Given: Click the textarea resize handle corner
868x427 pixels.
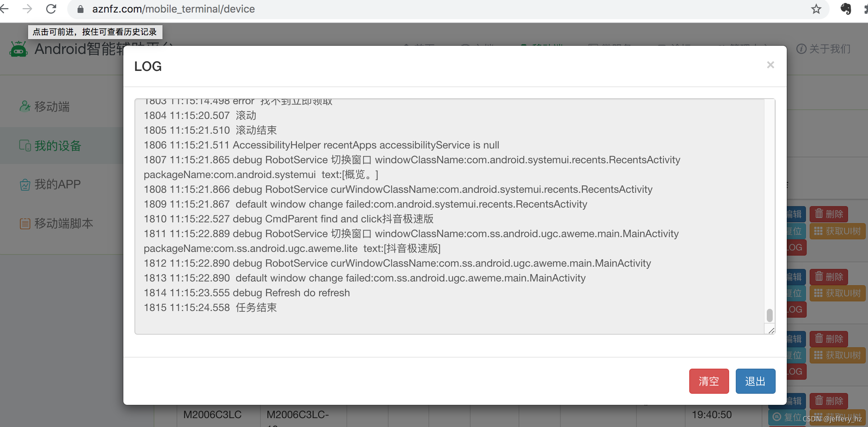Looking at the screenshot, I should click(x=771, y=331).
